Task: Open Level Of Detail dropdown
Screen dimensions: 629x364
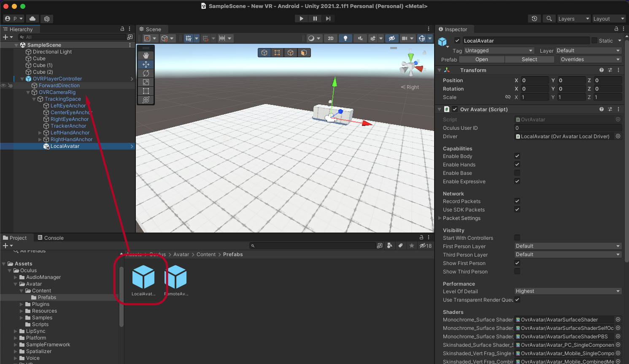Action: click(x=568, y=291)
